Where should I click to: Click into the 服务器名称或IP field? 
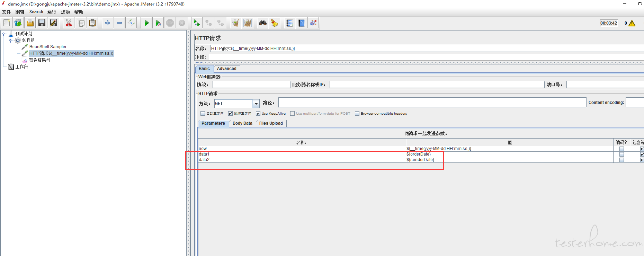tap(437, 85)
